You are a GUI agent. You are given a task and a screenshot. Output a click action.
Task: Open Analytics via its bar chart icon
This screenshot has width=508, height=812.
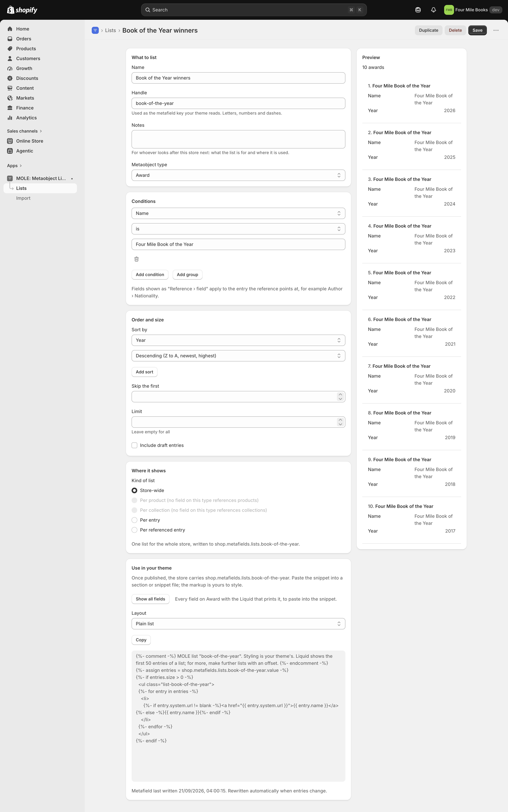[x=10, y=118]
